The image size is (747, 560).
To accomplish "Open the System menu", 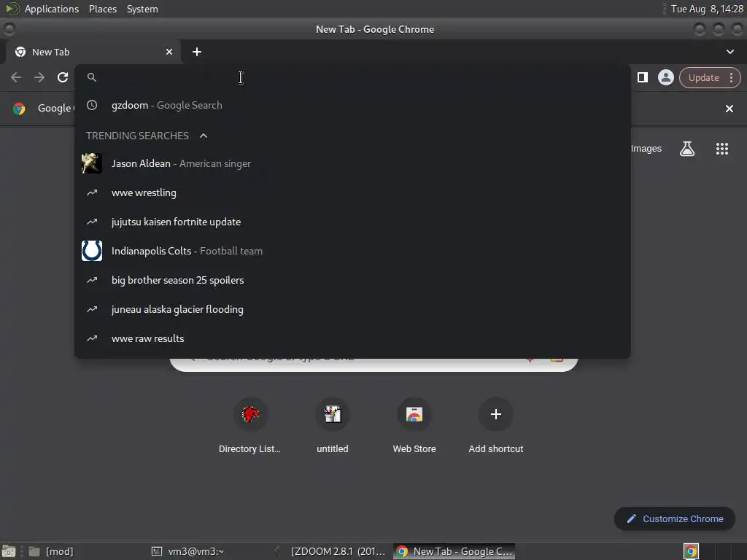I will pyautogui.click(x=142, y=9).
